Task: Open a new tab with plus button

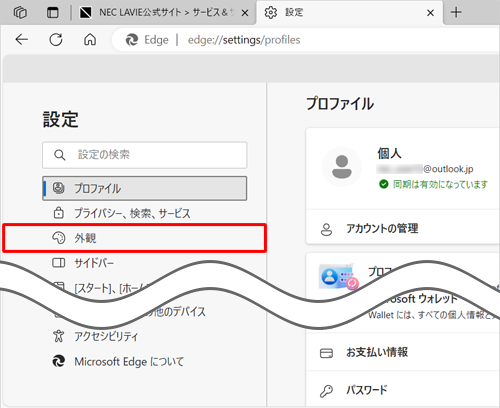Action: click(x=456, y=13)
